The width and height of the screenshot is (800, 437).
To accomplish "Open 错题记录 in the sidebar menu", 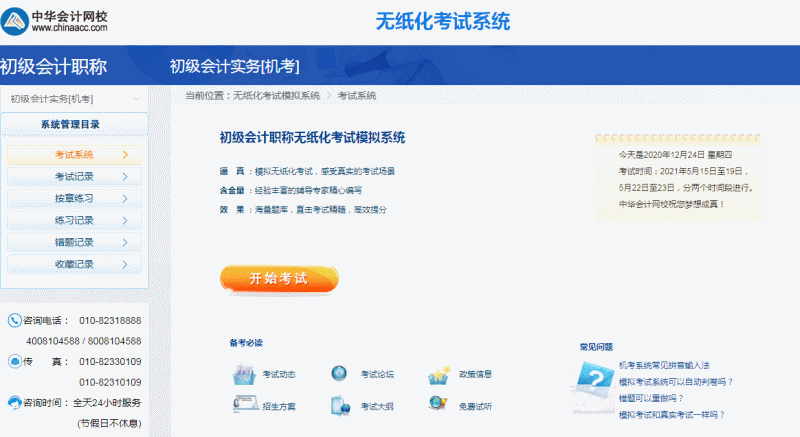I will (74, 242).
